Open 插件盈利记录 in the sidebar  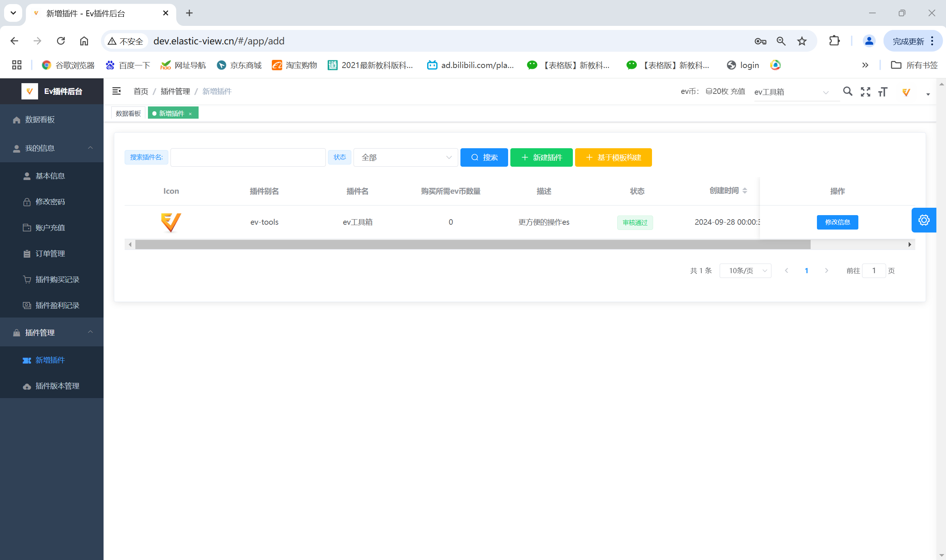pyautogui.click(x=52, y=305)
